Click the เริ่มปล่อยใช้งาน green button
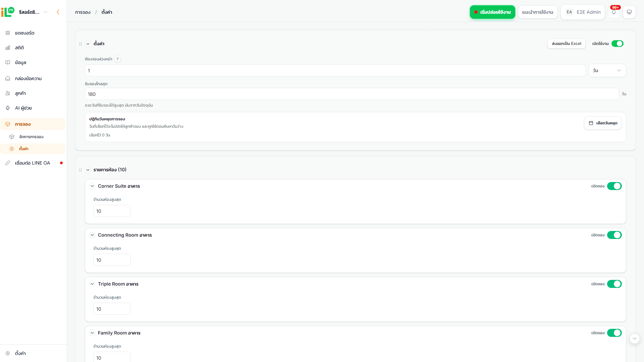Screen dimensions: 644x362 tap(492, 12)
